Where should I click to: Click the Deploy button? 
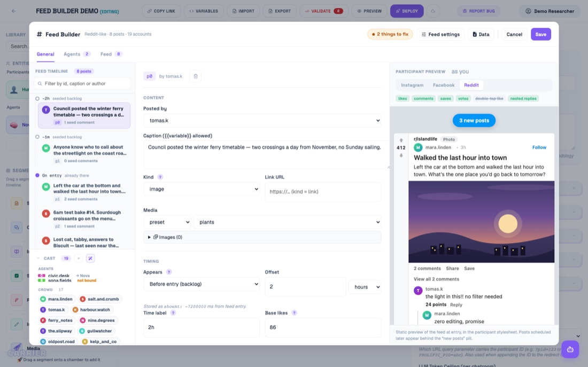pyautogui.click(x=407, y=11)
